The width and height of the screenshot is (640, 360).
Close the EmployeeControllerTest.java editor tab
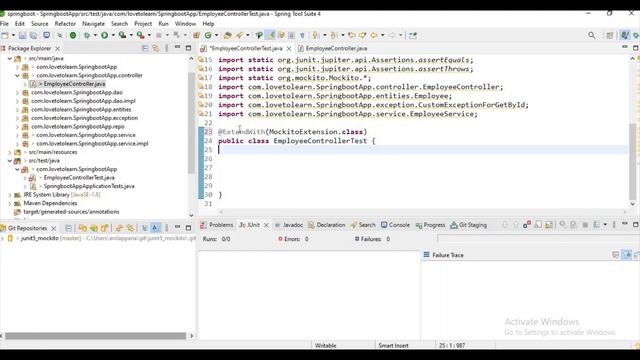click(289, 48)
